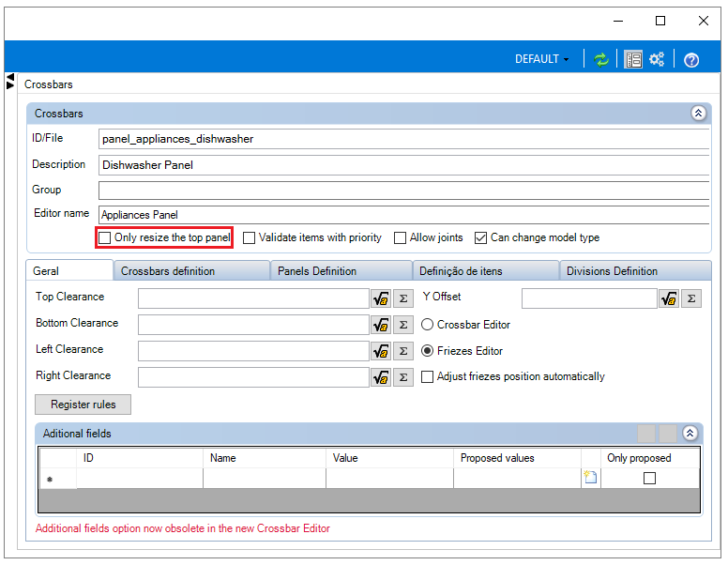Click the ID/File input field
Viewport: 728px width, 565px height.
point(404,139)
